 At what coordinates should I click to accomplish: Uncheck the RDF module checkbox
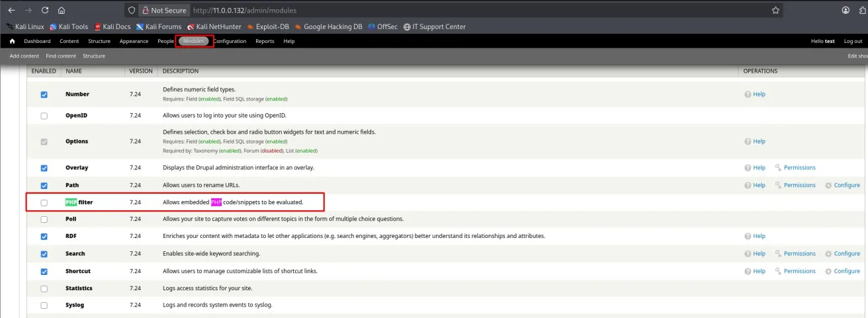(x=44, y=237)
